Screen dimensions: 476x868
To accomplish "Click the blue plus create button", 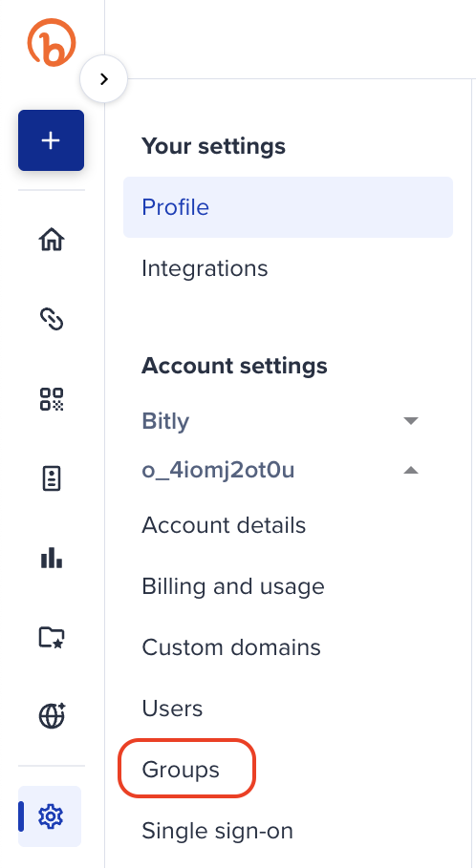I will [x=51, y=140].
